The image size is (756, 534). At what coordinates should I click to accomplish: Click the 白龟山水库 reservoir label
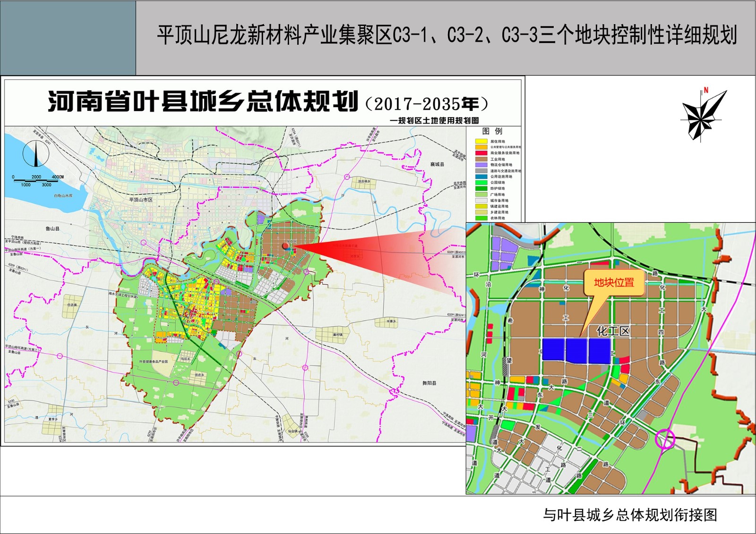[63, 195]
